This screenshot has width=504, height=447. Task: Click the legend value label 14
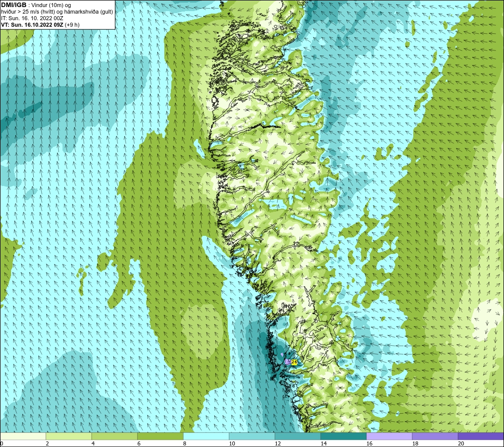324,444
